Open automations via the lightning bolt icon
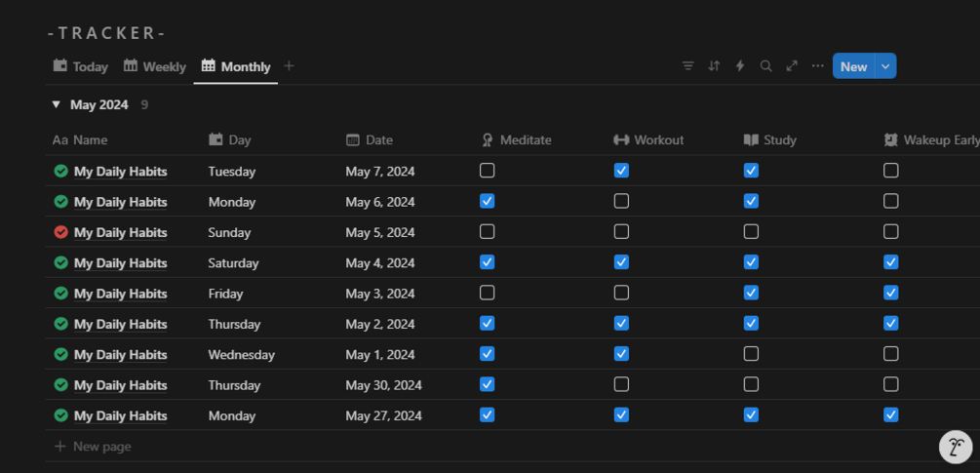 click(x=740, y=66)
